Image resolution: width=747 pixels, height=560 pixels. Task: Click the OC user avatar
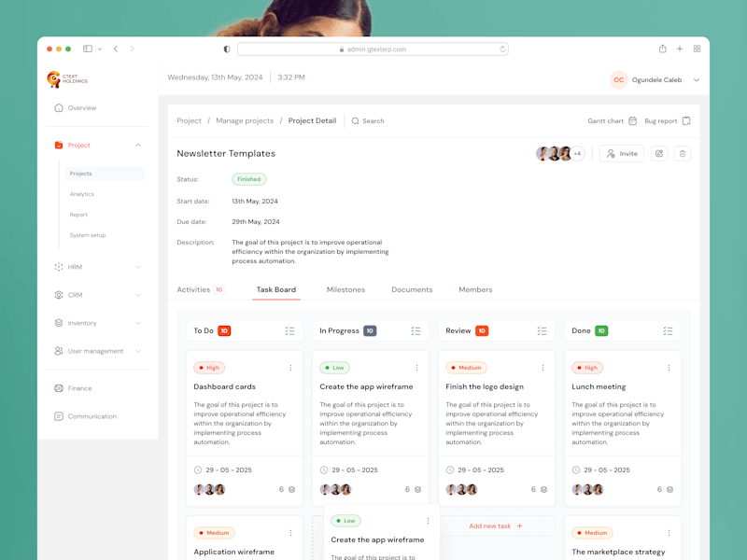[x=619, y=80]
